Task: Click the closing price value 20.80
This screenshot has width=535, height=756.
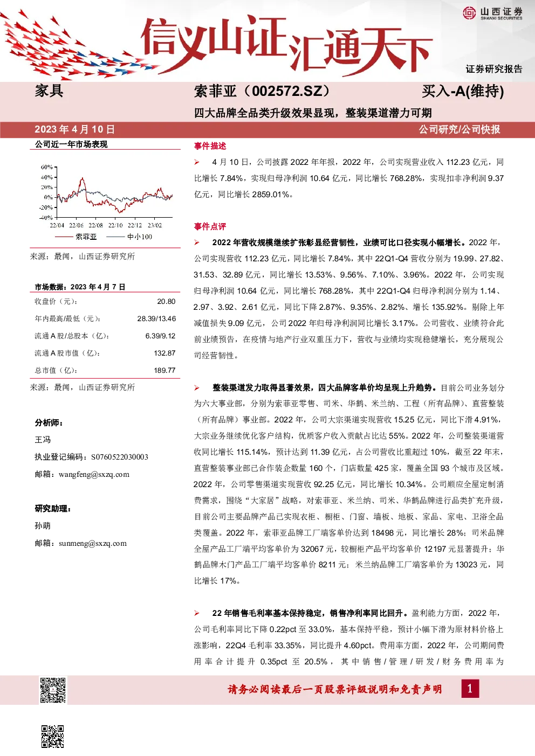Action: point(166,301)
